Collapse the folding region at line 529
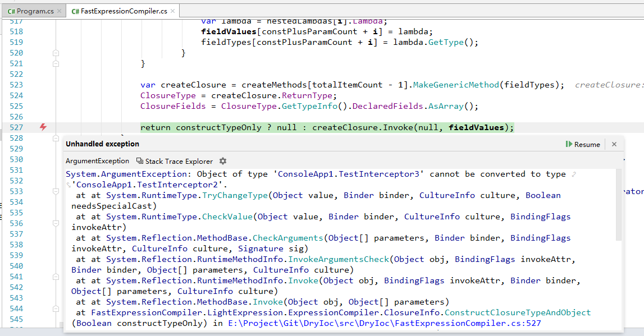 point(56,138)
